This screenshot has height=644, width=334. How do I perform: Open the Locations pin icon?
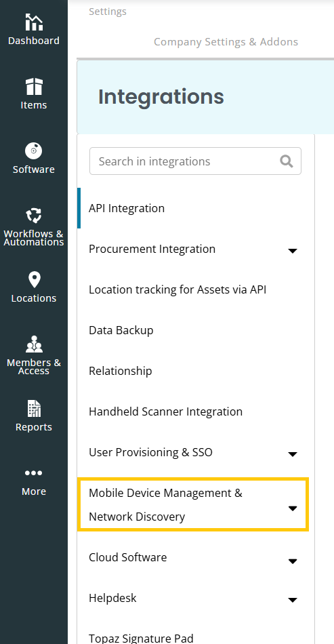[x=34, y=280]
